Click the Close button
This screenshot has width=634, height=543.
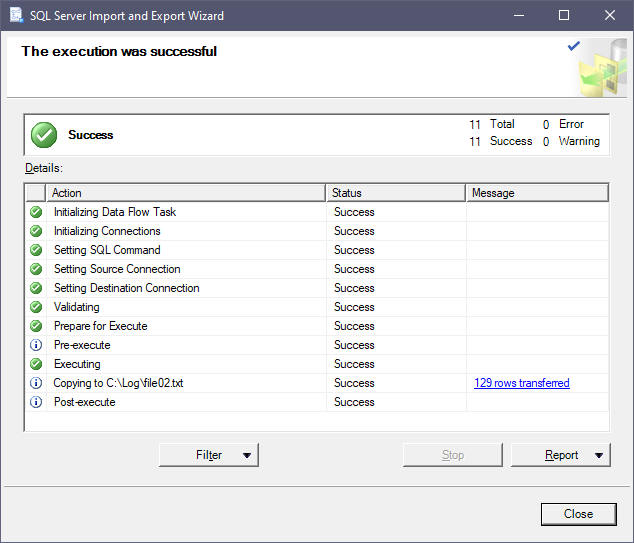[x=579, y=514]
